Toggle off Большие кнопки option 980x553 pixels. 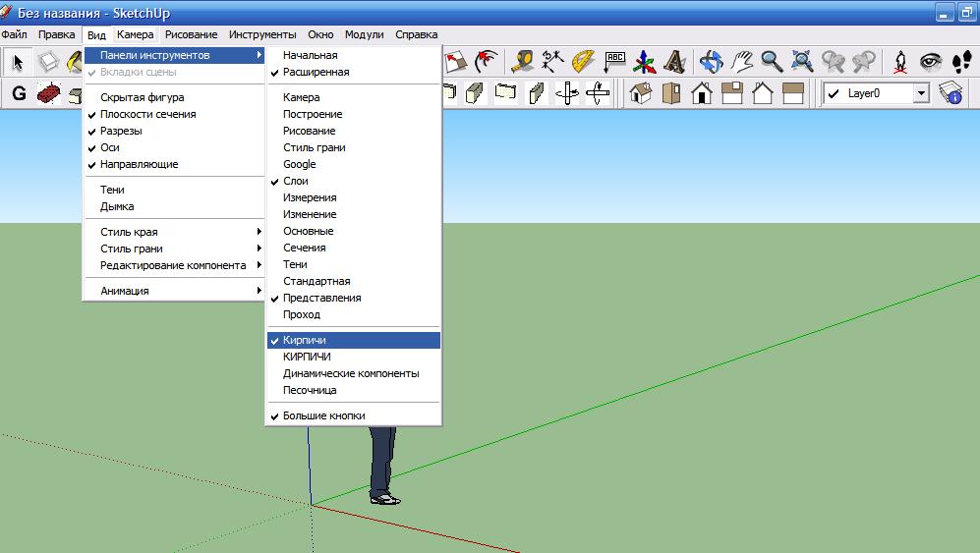323,415
